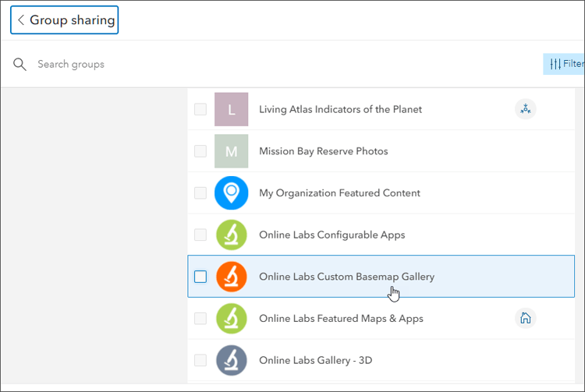Click the home badge on Featured Maps & Apps
This screenshot has height=392, width=585.
click(526, 318)
